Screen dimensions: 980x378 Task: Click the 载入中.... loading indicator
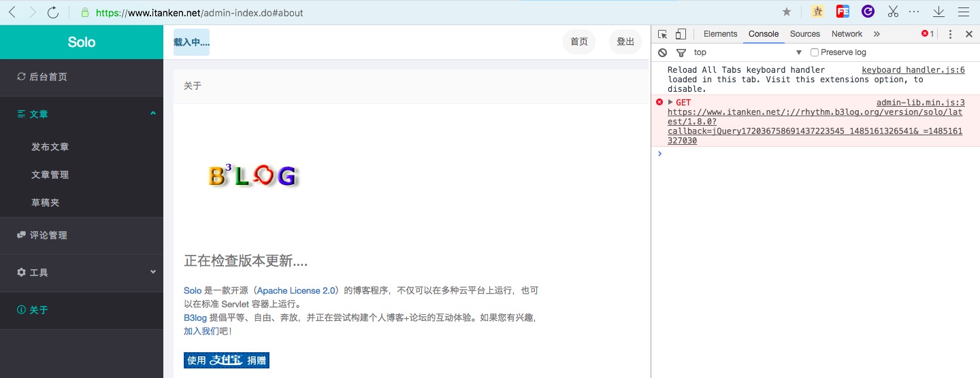point(191,42)
